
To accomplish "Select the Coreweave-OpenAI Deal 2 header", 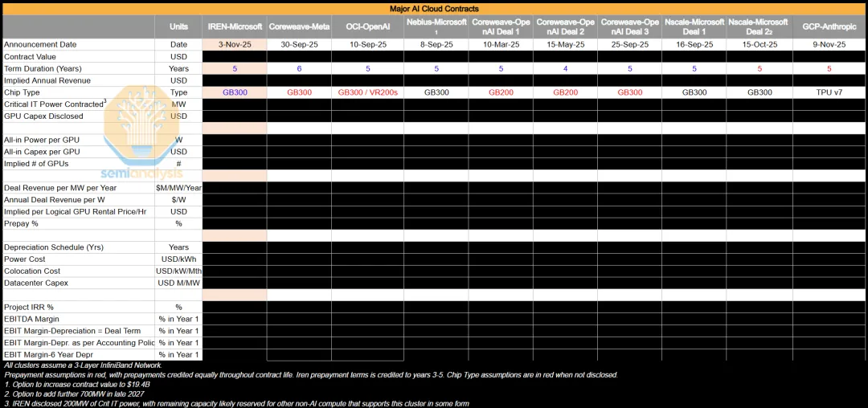I will click(566, 26).
